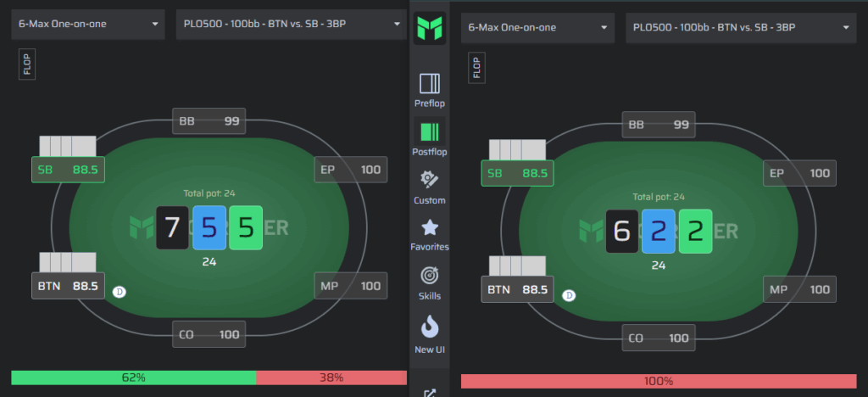Click the pot amount 24 below the 6 2 2 cards
The image size is (868, 397).
(659, 266)
